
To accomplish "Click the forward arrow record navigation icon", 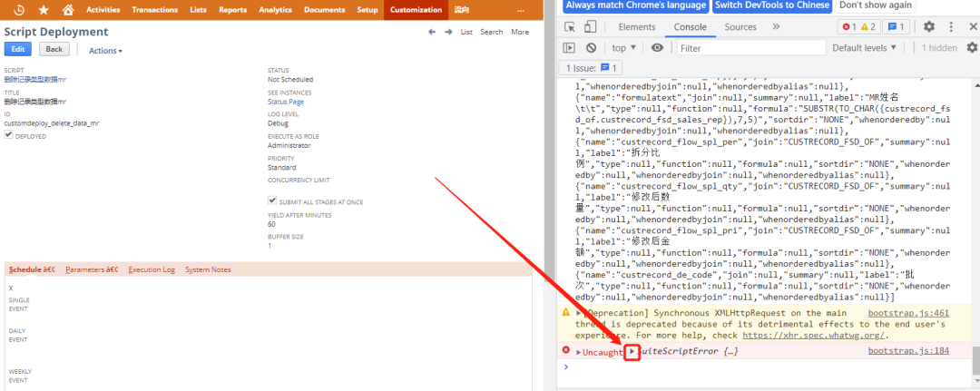I will 448,32.
